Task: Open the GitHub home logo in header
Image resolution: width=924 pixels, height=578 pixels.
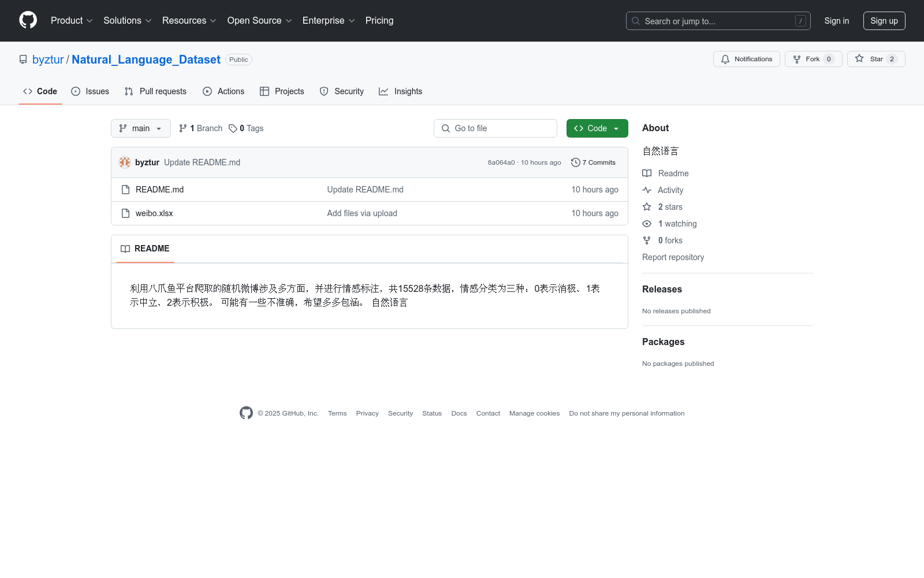Action: click(28, 20)
